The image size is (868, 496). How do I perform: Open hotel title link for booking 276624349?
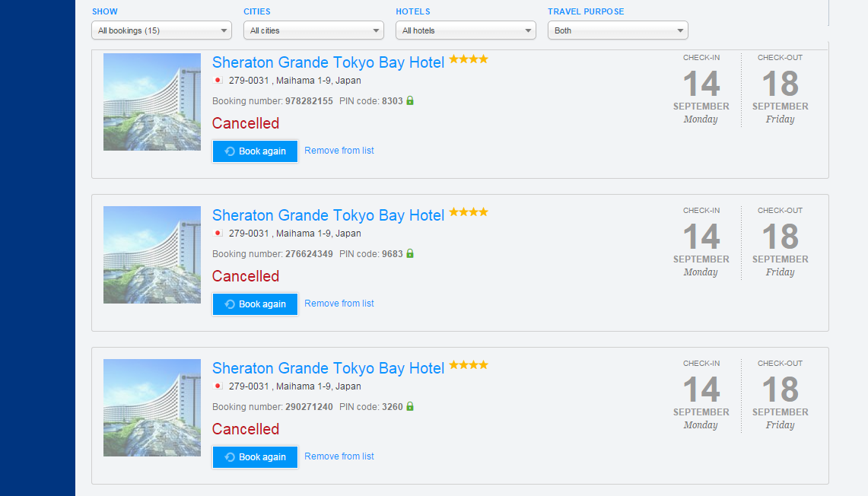click(x=329, y=215)
